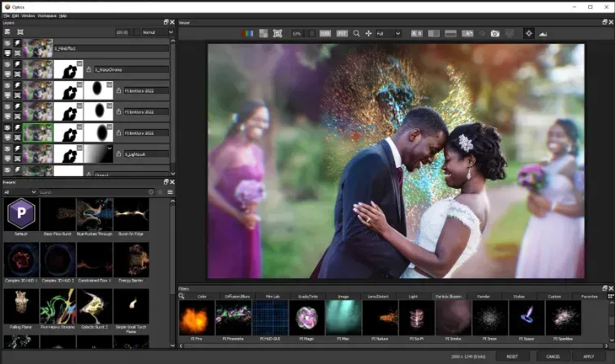Select the Galactic Burst 2 preset thumbnail
615x364 pixels.
(94, 305)
